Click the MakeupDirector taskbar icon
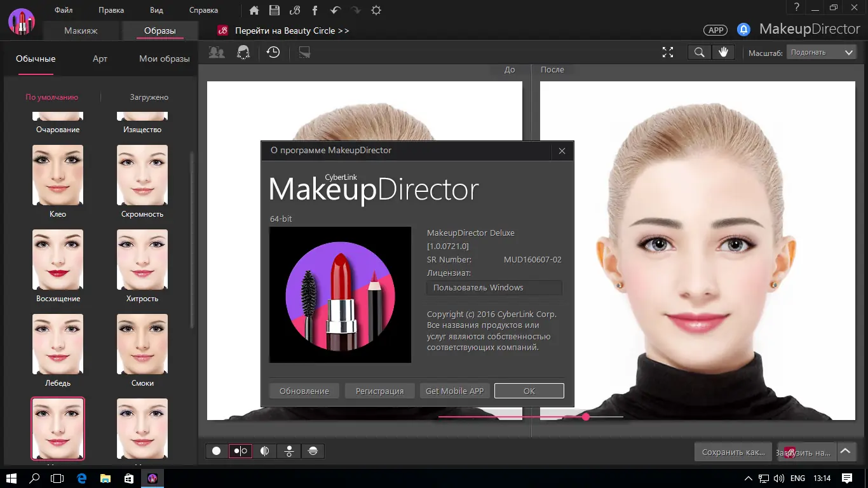 tap(153, 478)
